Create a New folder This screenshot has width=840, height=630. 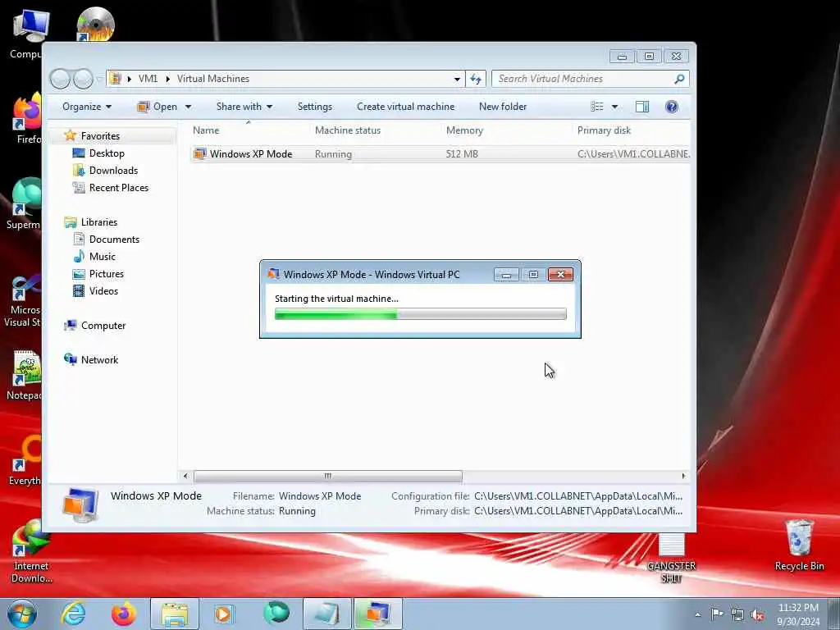coord(503,107)
